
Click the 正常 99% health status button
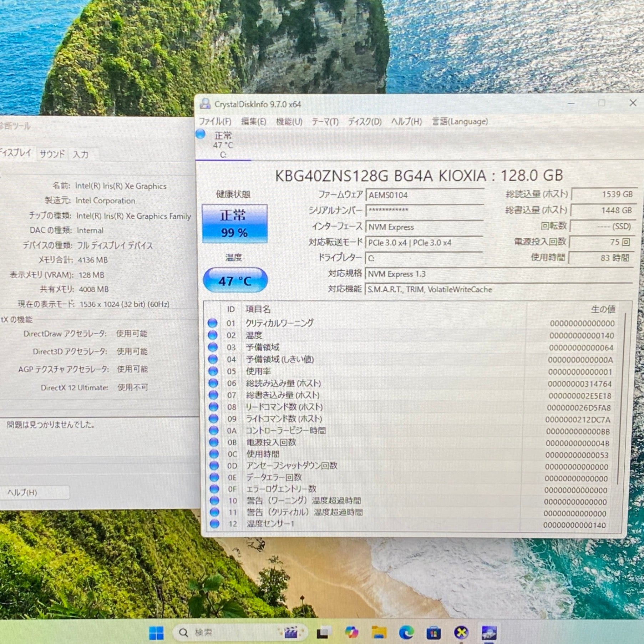[x=234, y=224]
